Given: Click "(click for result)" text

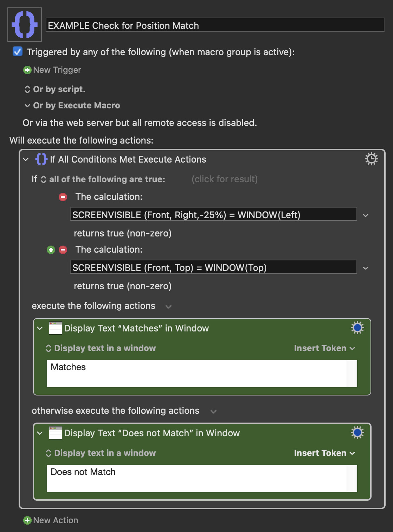Looking at the screenshot, I should pos(225,179).
